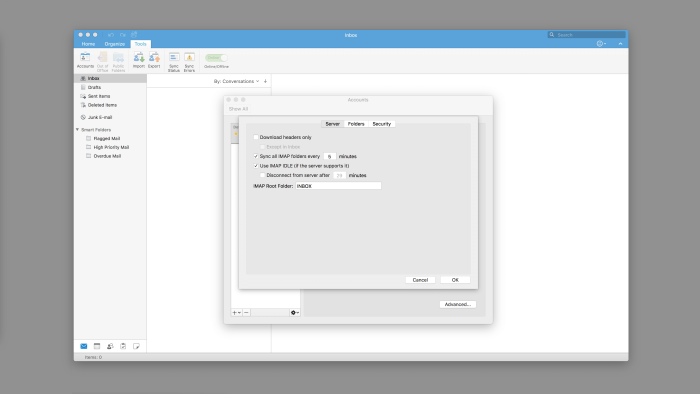This screenshot has height=394, width=700.
Task: Select the Flagged Mail smart folder
Action: click(110, 139)
